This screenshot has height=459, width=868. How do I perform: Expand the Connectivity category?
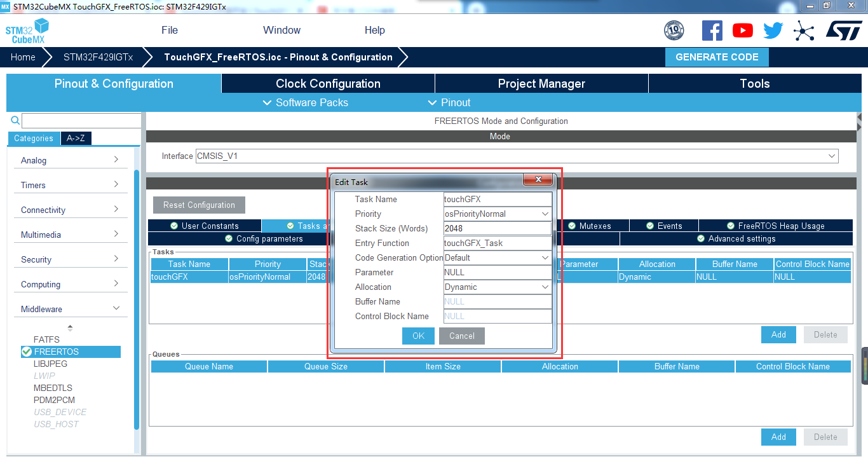[x=70, y=210]
